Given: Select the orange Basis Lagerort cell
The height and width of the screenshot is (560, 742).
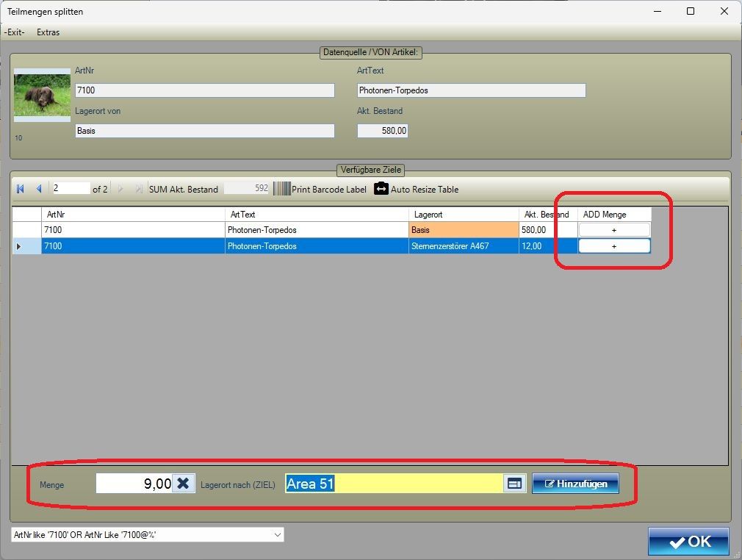Looking at the screenshot, I should (x=463, y=230).
